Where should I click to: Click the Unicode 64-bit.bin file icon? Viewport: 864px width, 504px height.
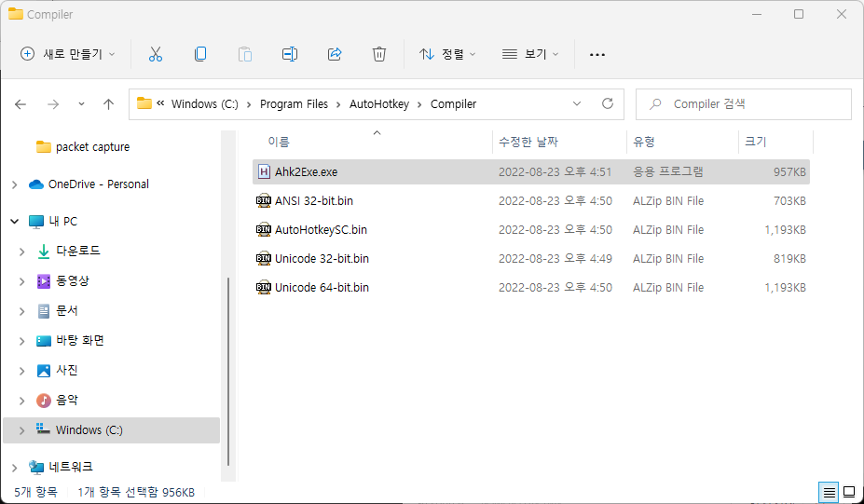[264, 287]
